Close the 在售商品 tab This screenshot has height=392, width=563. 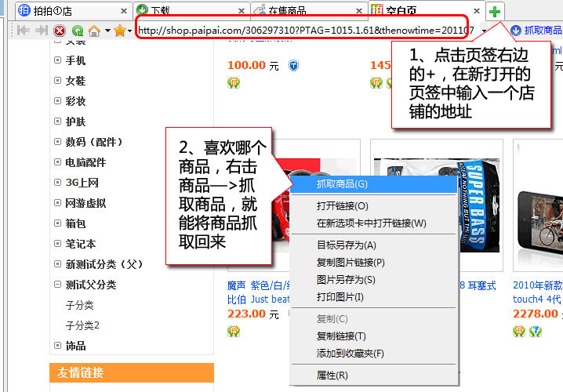click(358, 11)
